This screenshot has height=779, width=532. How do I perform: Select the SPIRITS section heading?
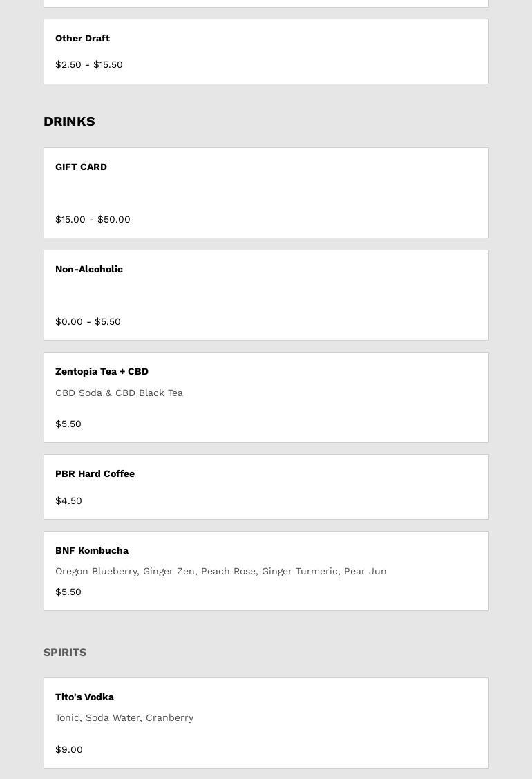(x=65, y=653)
